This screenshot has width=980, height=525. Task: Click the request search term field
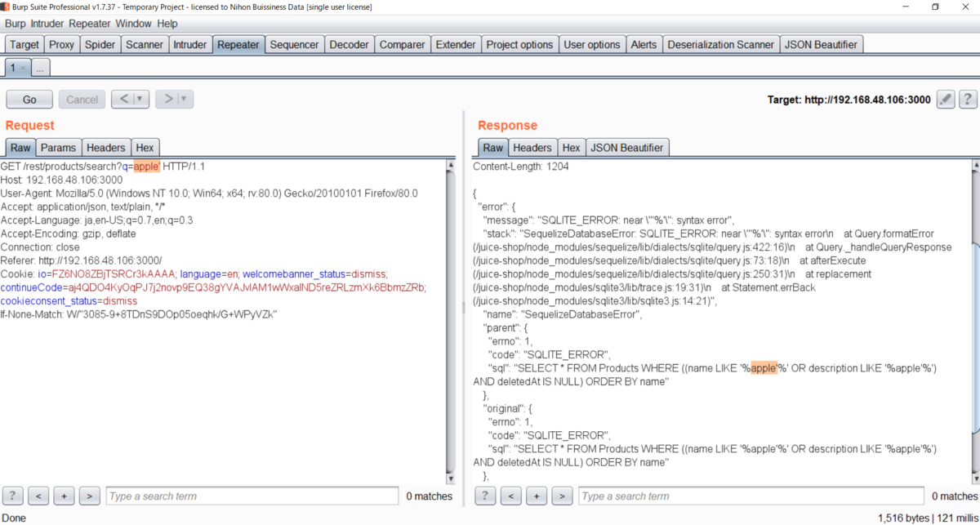click(252, 496)
